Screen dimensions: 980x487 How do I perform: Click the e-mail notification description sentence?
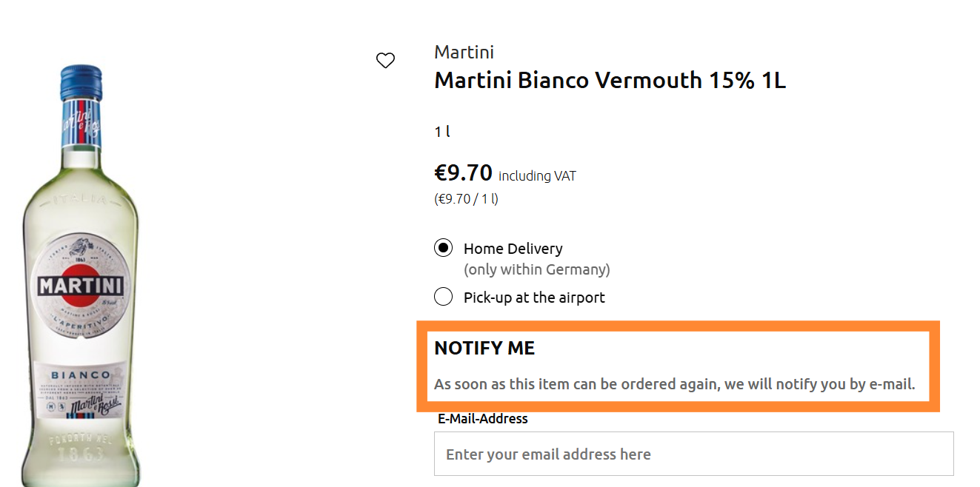[674, 384]
